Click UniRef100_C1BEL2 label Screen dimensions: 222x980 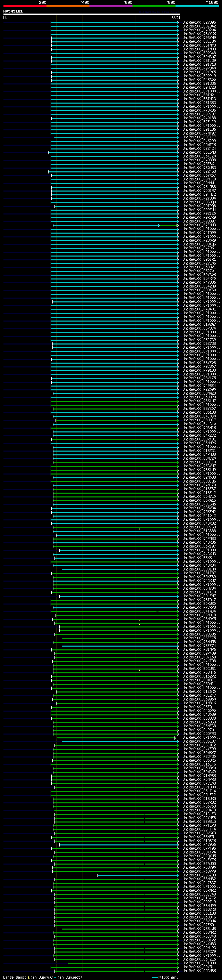pyautogui.click(x=199, y=493)
